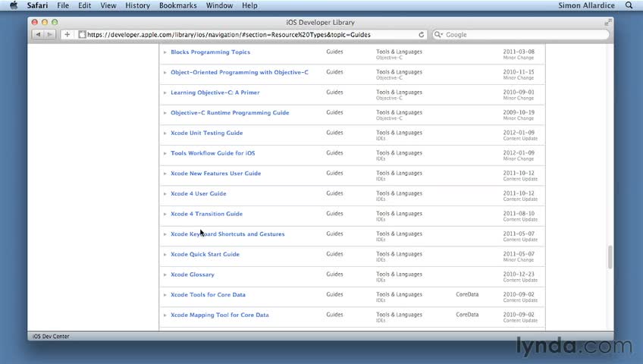Open the View menu

[108, 5]
